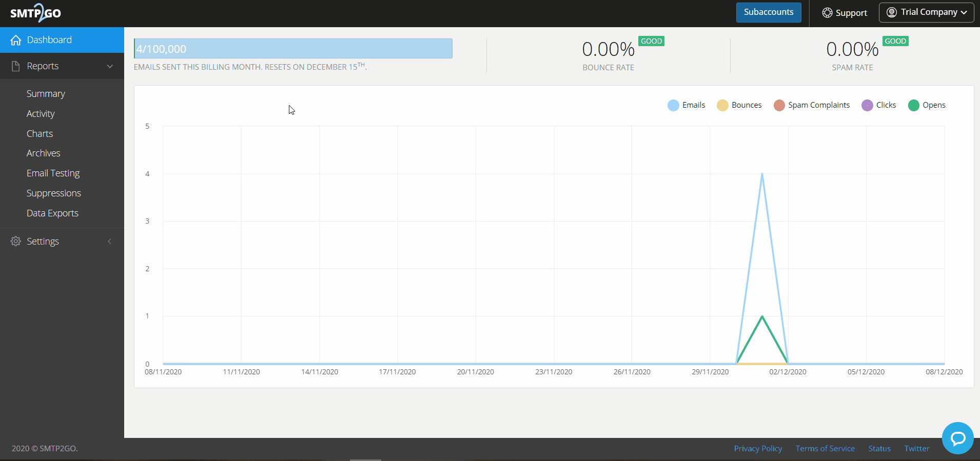This screenshot has width=980, height=461.
Task: Click the Bounce Rate 0.00% value
Action: 608,49
